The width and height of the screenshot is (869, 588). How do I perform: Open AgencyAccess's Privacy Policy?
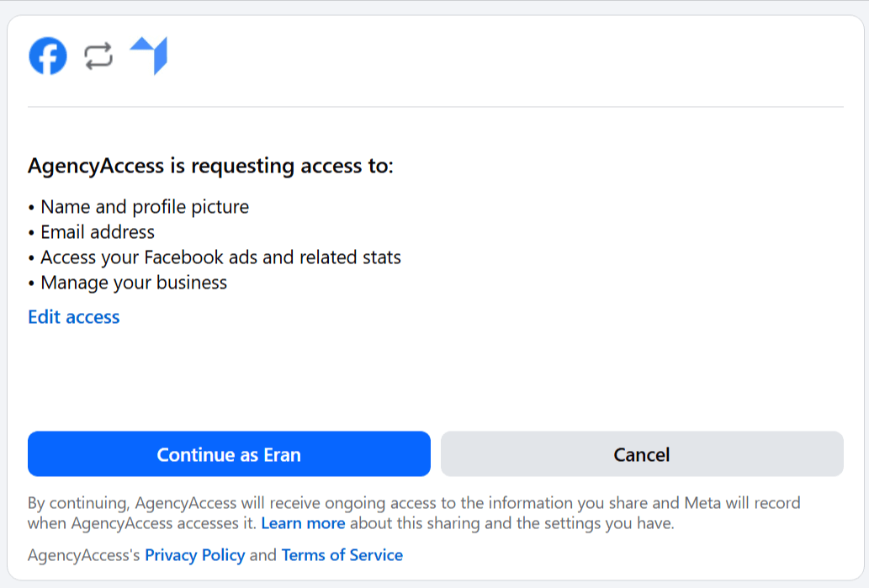tap(194, 555)
